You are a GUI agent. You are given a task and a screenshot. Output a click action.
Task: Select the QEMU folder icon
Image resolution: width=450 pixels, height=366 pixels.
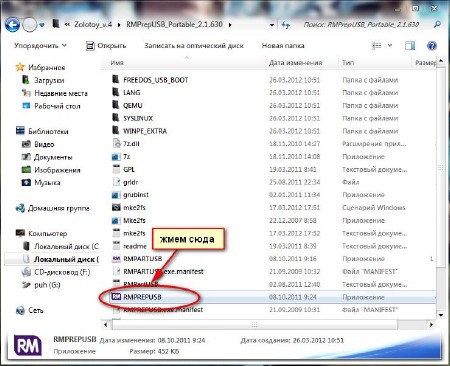tap(115, 105)
